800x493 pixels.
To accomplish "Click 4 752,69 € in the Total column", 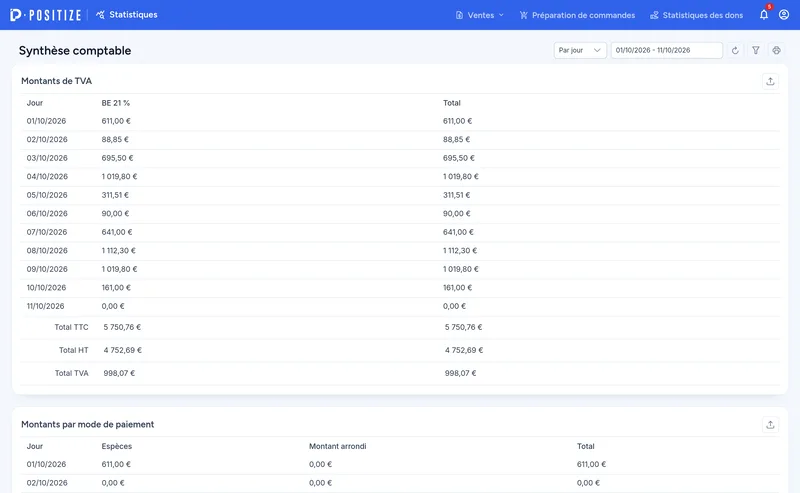I will click(464, 350).
